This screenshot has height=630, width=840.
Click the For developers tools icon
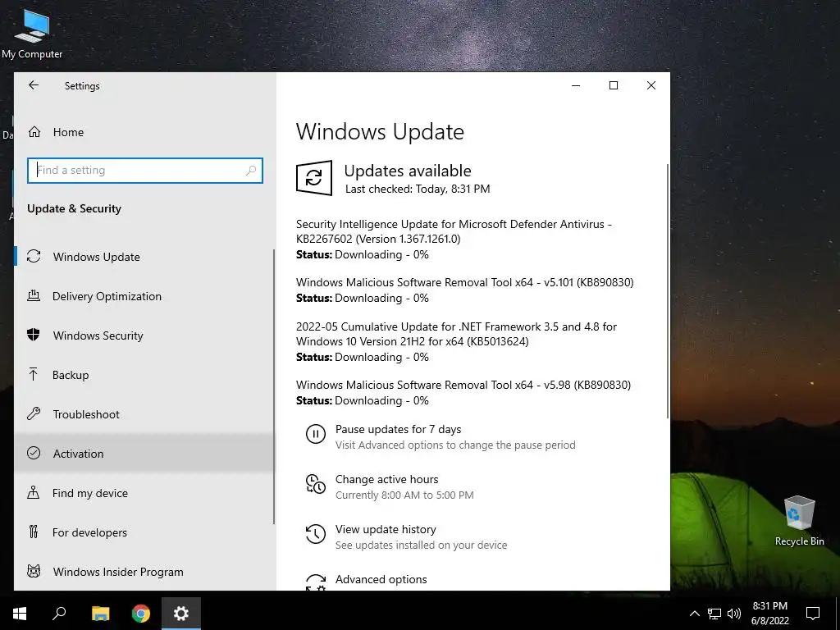(x=33, y=532)
